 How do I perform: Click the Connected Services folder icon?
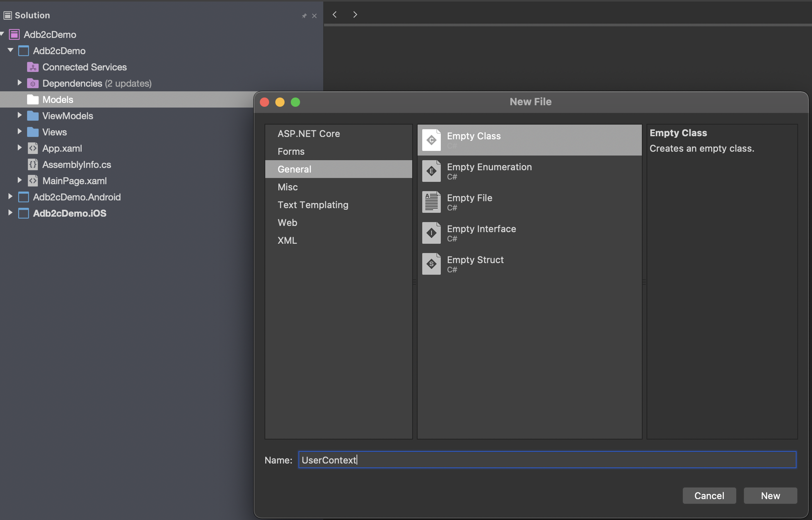point(33,67)
